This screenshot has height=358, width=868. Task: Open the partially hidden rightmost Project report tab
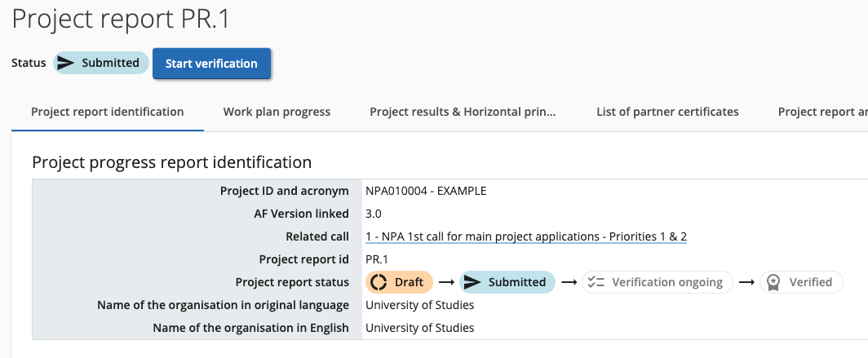pos(821,112)
